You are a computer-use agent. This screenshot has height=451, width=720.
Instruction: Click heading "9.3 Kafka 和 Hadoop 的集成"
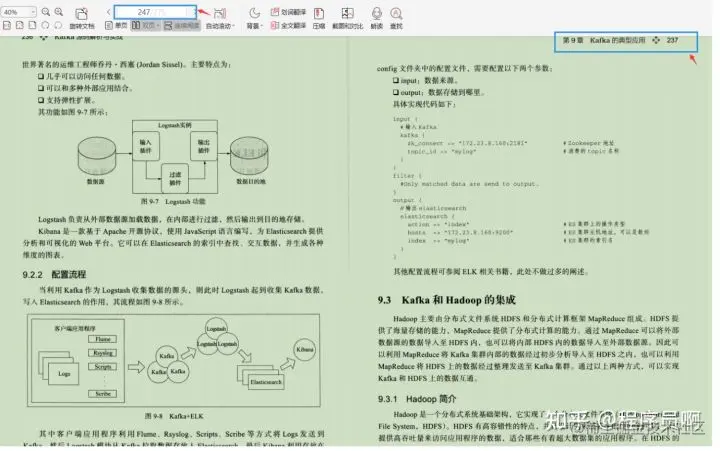click(446, 300)
